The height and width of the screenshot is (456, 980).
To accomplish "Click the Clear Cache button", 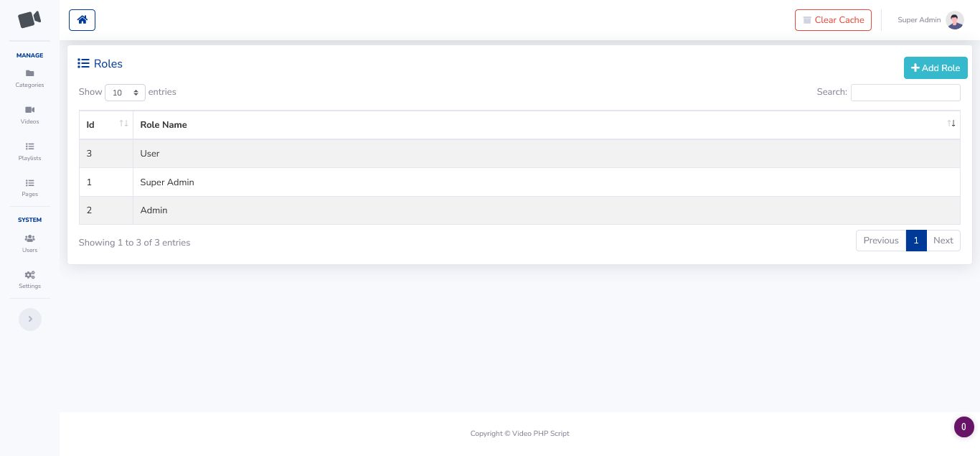I will tap(833, 20).
